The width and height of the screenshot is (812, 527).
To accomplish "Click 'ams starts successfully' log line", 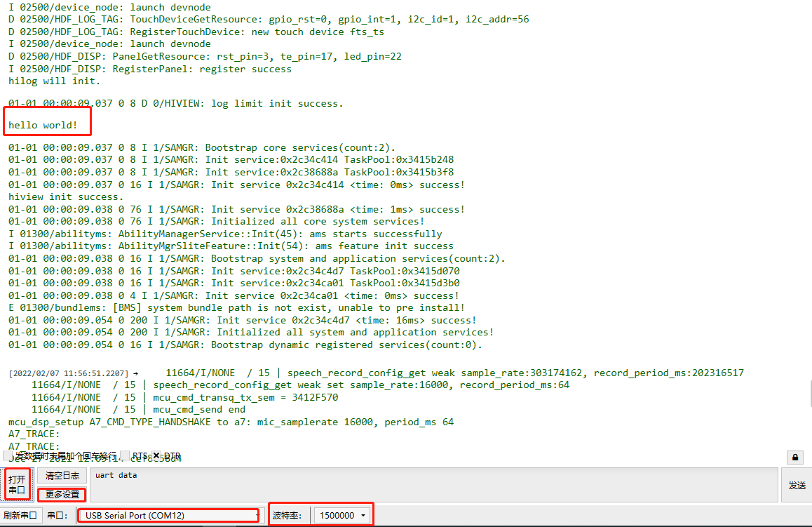I will pos(225,234).
